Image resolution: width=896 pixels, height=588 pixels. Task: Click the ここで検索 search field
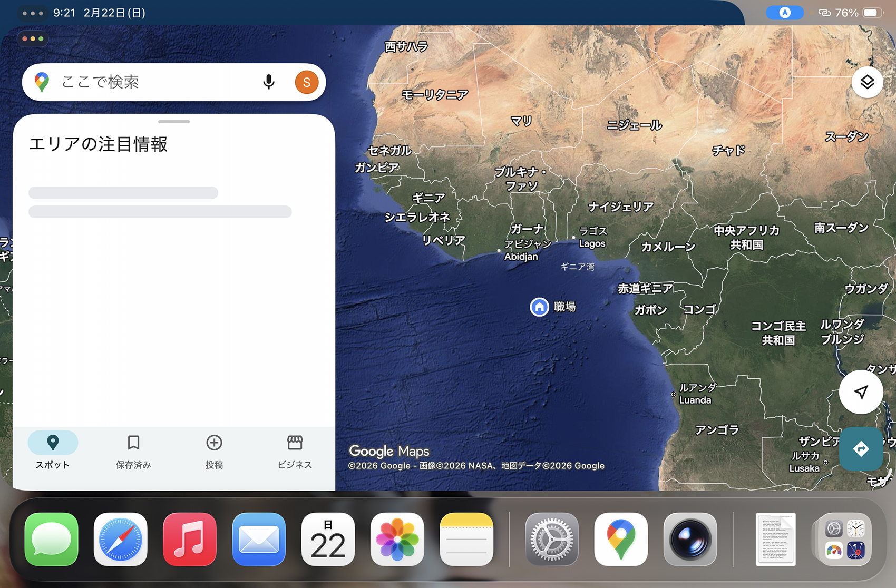point(158,82)
